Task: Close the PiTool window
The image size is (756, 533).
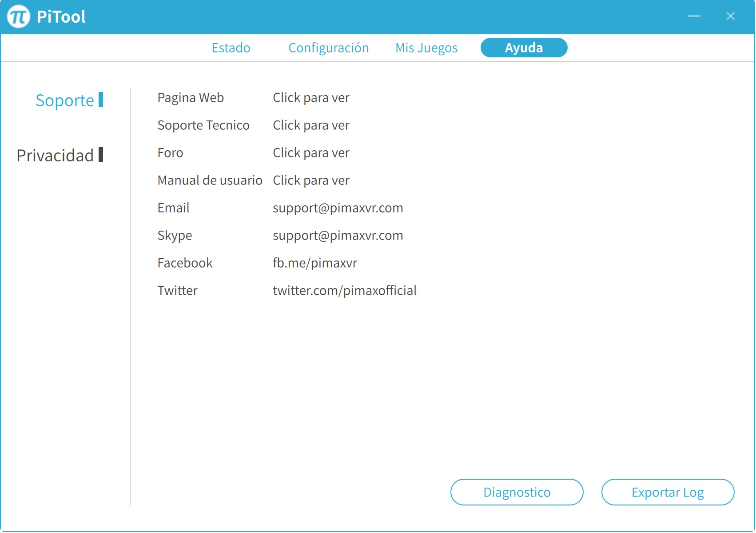Action: click(x=731, y=16)
